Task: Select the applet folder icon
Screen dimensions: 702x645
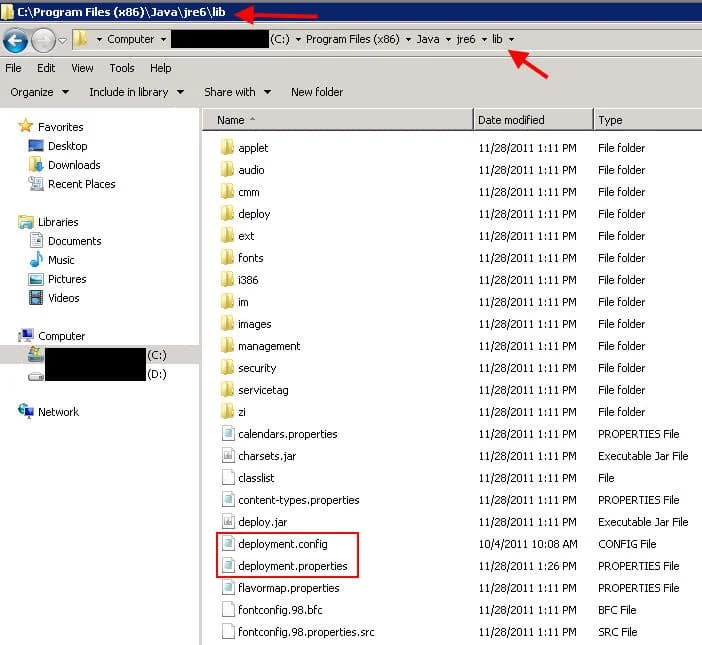Action: 227,147
